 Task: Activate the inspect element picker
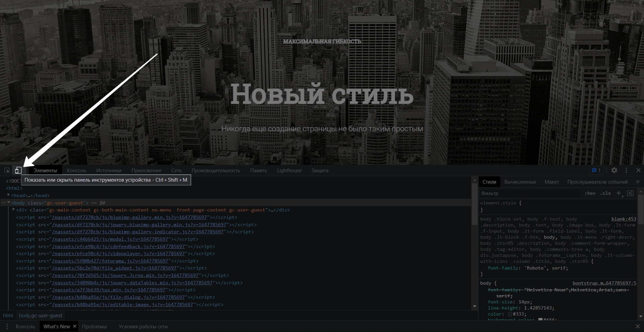[7, 171]
